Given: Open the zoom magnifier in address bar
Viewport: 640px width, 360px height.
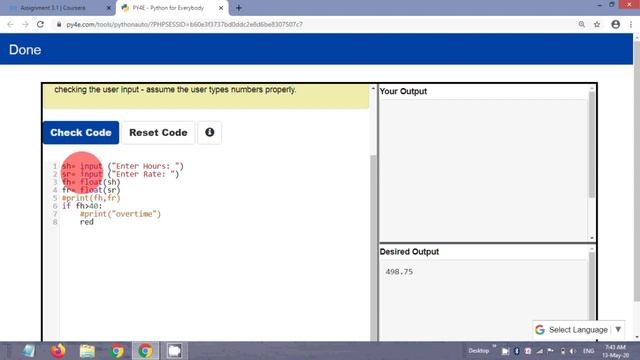Looking at the screenshot, I should pos(582,24).
